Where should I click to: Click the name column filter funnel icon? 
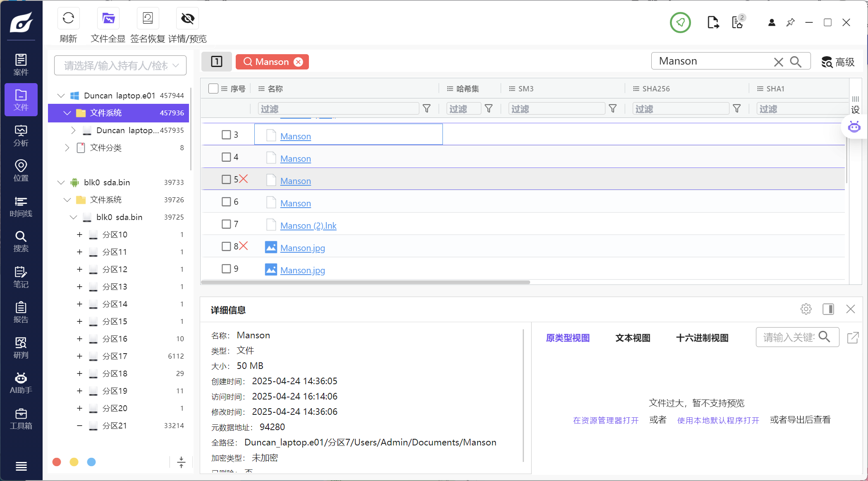427,109
